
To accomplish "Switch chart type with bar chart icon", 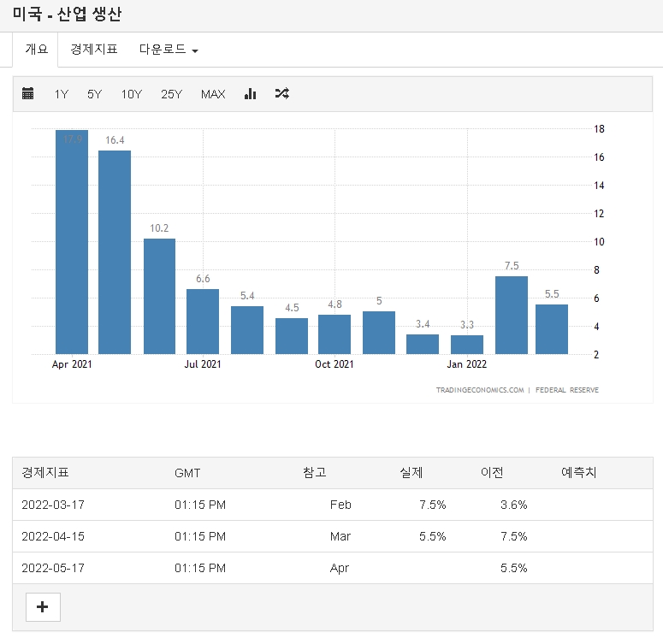I will 251,93.
